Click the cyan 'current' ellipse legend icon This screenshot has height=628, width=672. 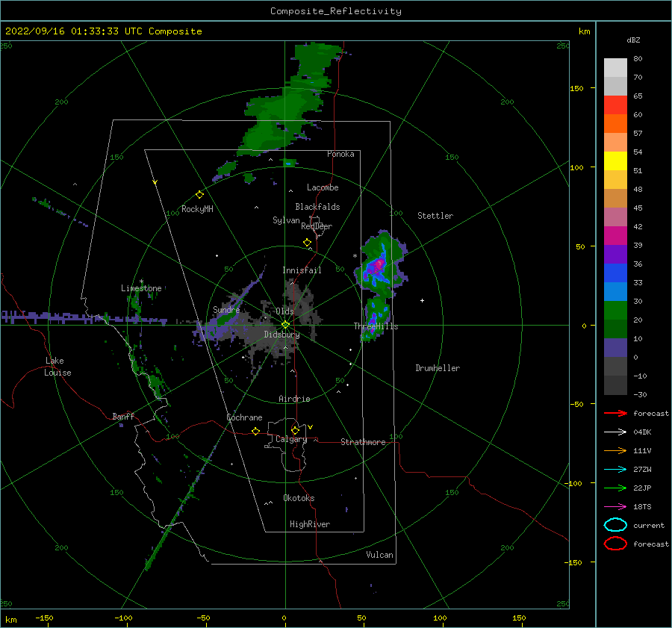point(615,525)
